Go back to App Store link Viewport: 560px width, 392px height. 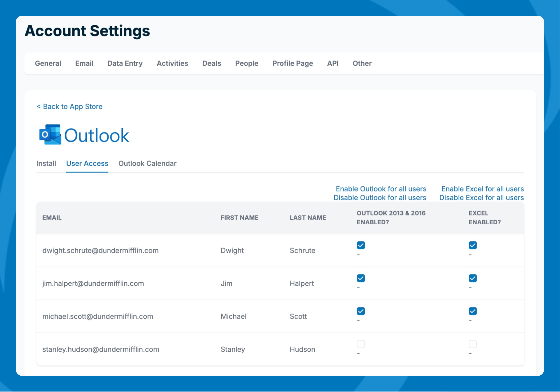pos(69,107)
